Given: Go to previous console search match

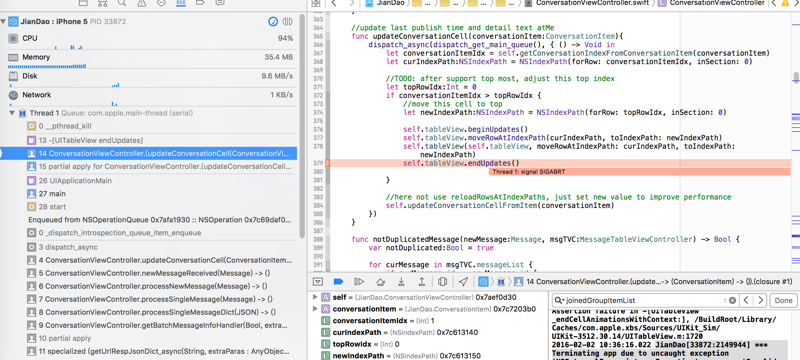Looking at the screenshot, I should tap(746, 300).
